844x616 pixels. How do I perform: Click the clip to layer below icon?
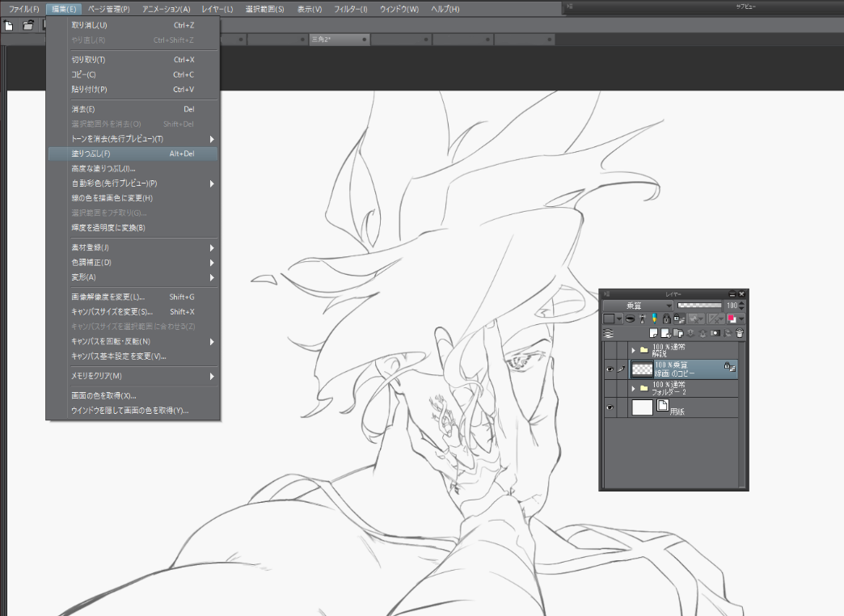630,319
